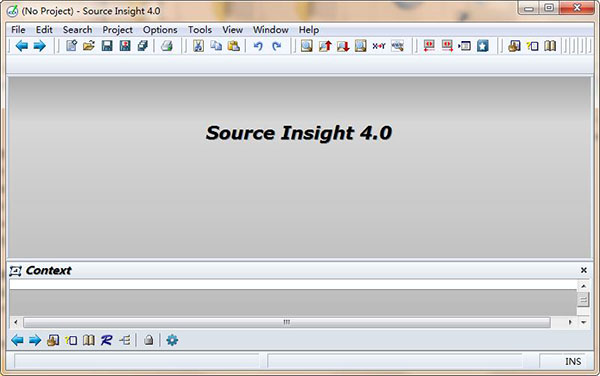Viewport: 600px width, 376px height.
Task: Click Symbol Info icon in main toolbar
Action: (x=532, y=46)
